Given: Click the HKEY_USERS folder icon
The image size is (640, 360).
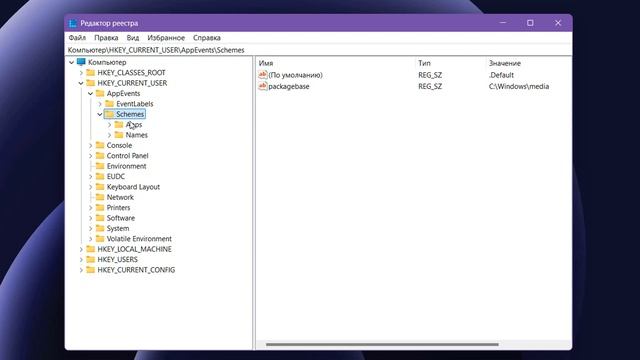Looking at the screenshot, I should point(91,260).
